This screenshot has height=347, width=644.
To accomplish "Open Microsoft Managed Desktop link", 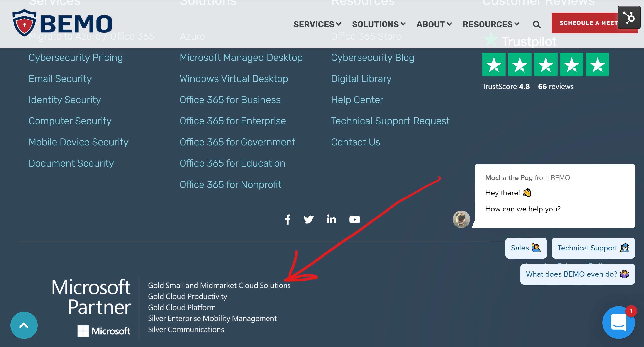I will click(241, 58).
